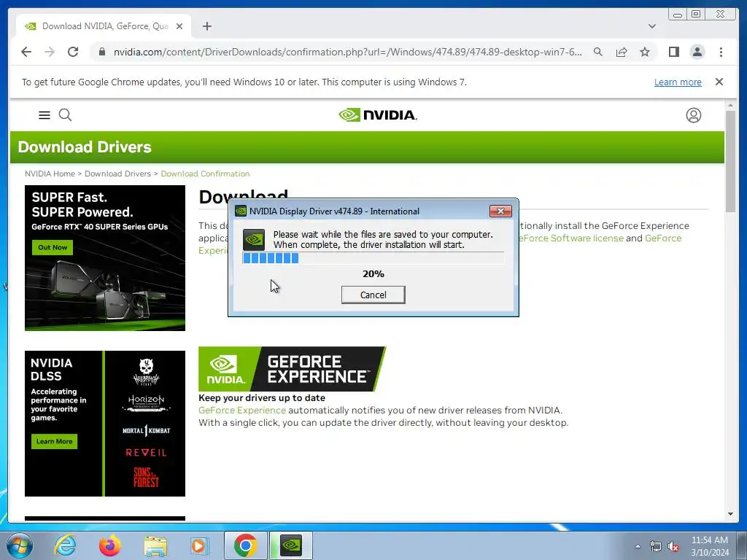Image resolution: width=747 pixels, height=560 pixels.
Task: Click the Chrome back arrow
Action: 26,52
